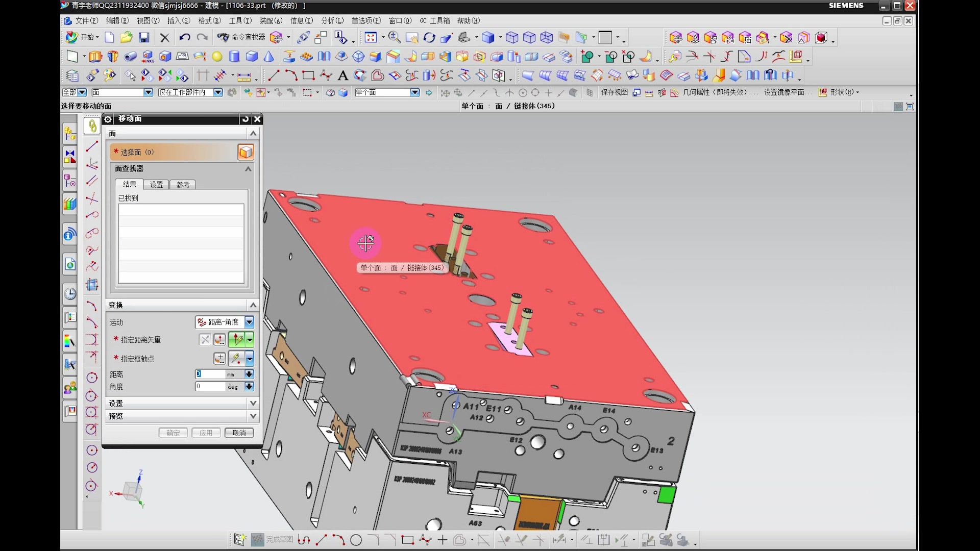Click 保存视图 save view button
Screen dimensions: 980x551
(x=614, y=92)
